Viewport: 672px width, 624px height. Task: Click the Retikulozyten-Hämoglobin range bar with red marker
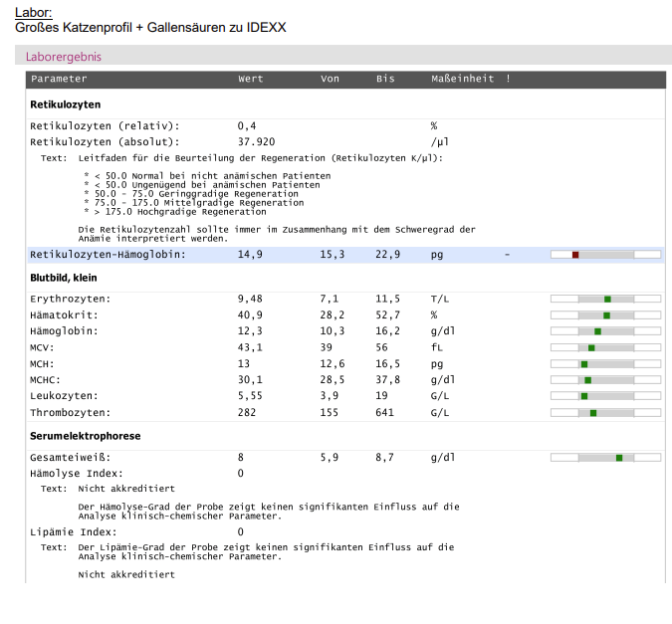(605, 255)
